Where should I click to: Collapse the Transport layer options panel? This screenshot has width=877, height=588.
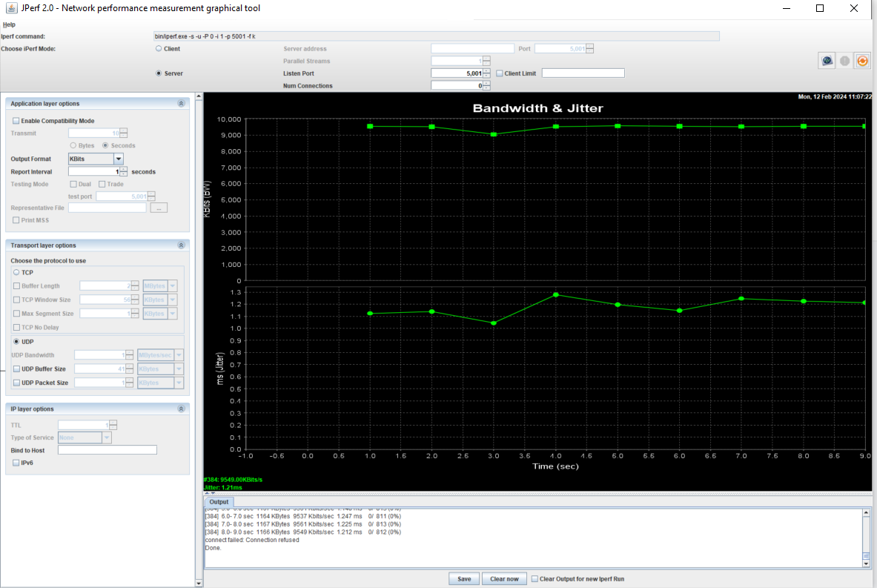[181, 245]
